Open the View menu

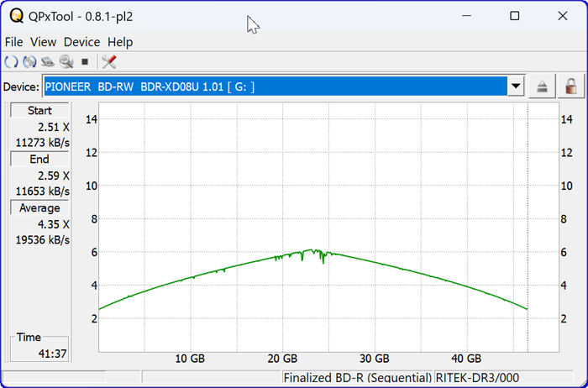(43, 42)
